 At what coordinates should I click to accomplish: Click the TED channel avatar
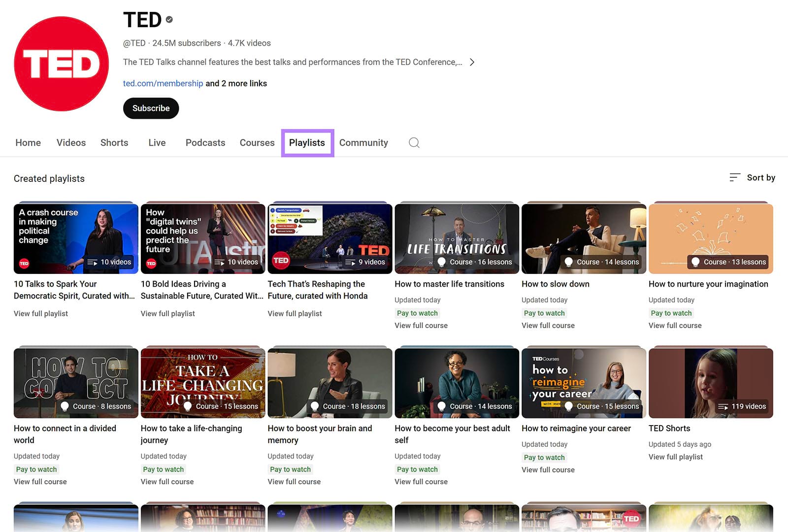(62, 64)
